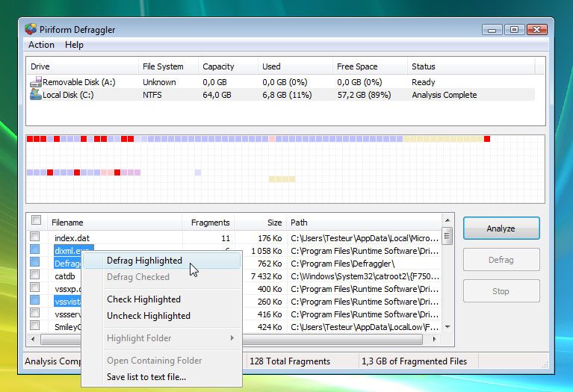Choose Uncheck Highlighted in context menu
573x392 pixels.
[x=148, y=316]
